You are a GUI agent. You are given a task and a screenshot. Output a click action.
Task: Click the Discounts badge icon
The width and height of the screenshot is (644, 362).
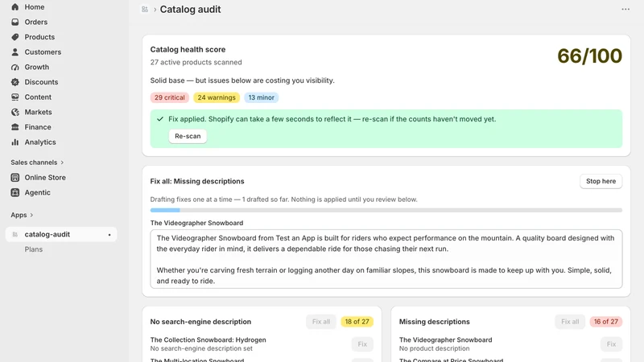15,82
